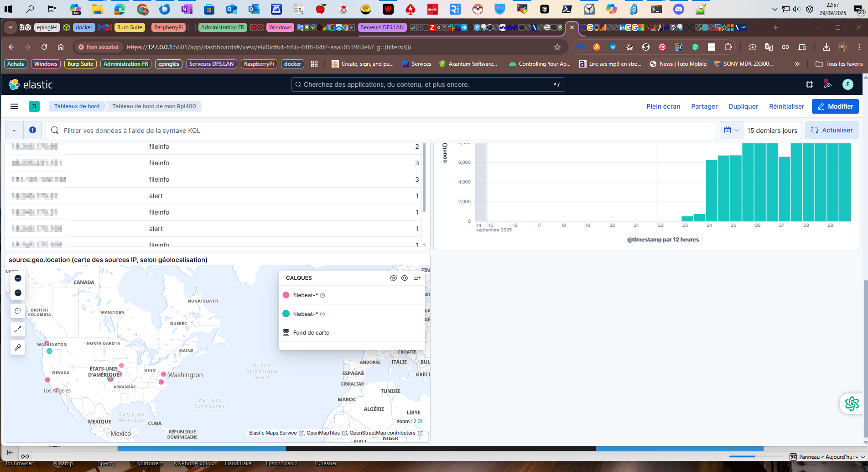Open the Partager menu
Image resolution: width=868 pixels, height=472 pixels.
[x=704, y=106]
